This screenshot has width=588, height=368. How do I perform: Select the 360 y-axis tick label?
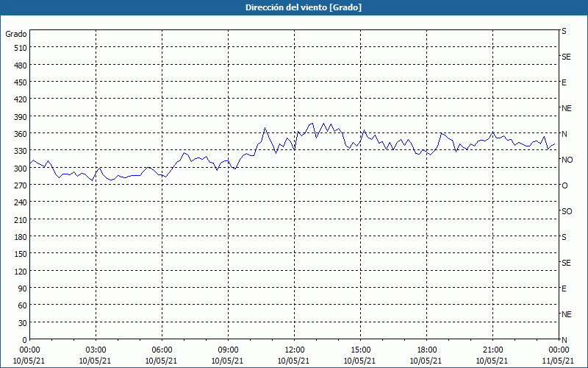click(21, 134)
